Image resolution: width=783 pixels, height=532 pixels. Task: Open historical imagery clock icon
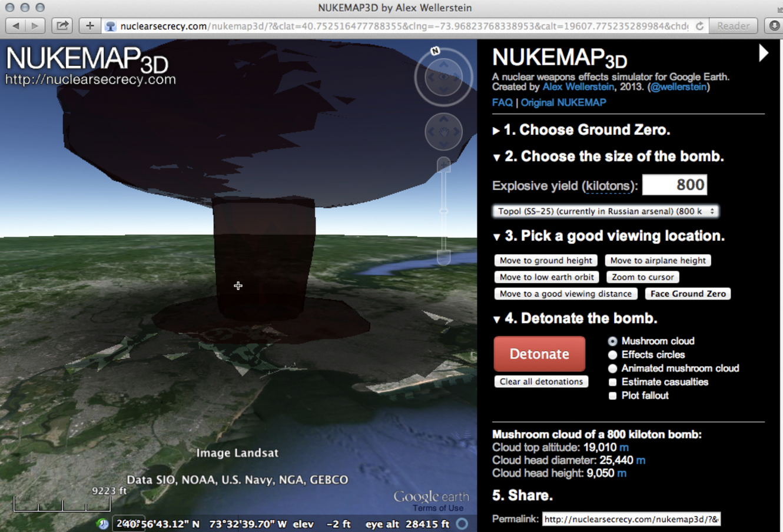(103, 523)
